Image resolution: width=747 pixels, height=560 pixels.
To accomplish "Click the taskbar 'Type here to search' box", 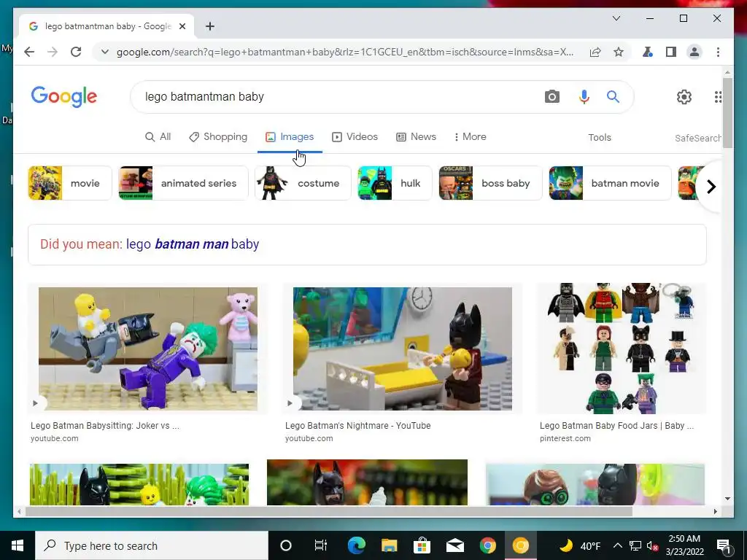I will point(152,545).
